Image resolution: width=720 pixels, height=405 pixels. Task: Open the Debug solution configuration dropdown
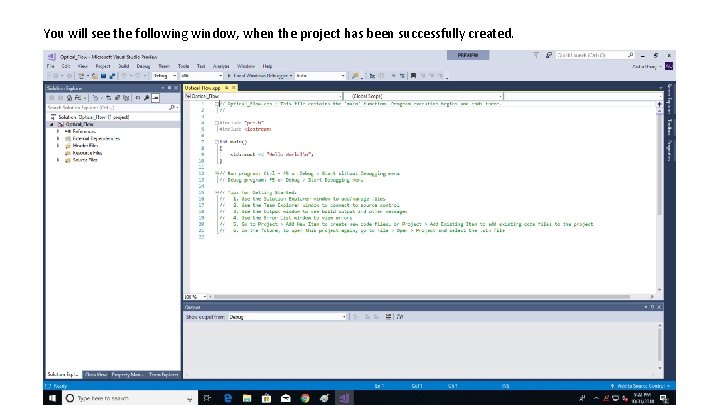click(x=164, y=76)
